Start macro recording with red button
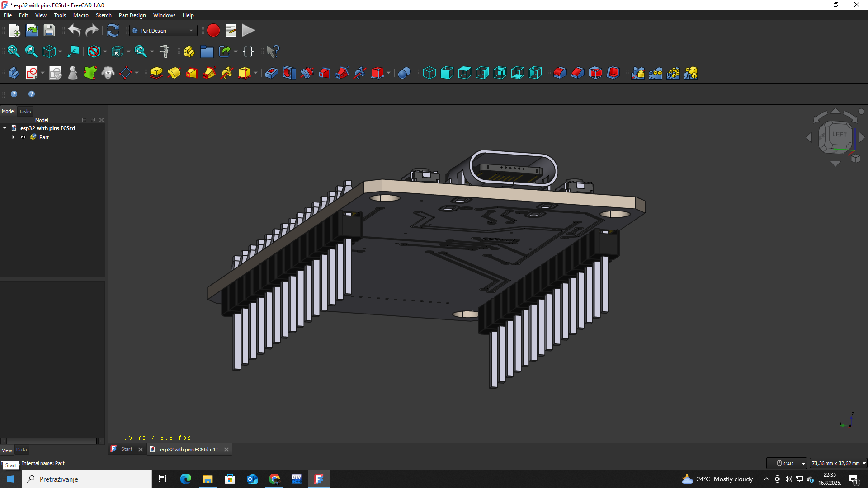Image resolution: width=868 pixels, height=488 pixels. 213,30
